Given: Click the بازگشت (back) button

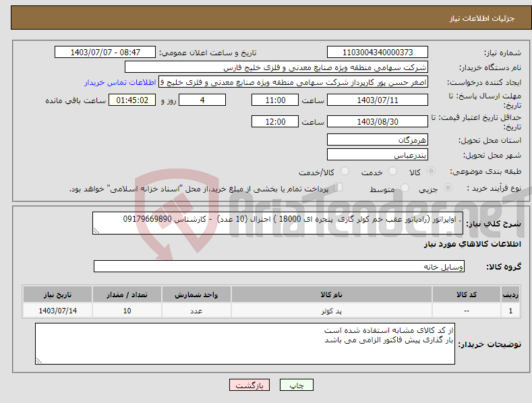Looking at the screenshot, I should pyautogui.click(x=249, y=385).
